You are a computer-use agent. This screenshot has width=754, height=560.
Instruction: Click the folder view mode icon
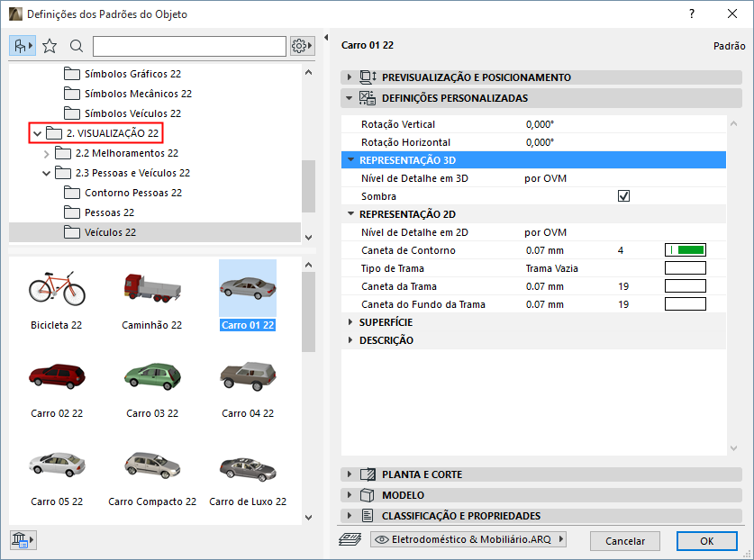23,46
